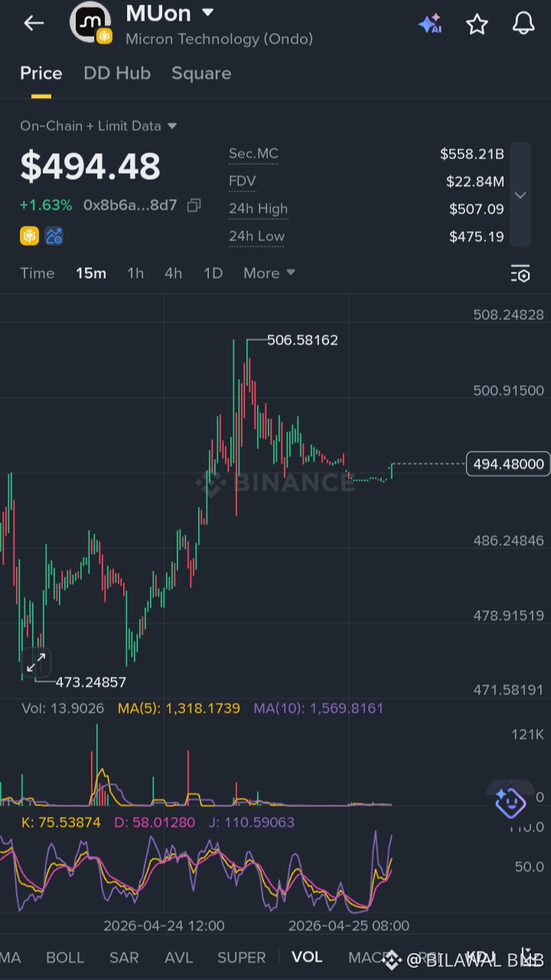Viewport: 551px width, 980px height.
Task: Expand the market stats chevron
Action: point(520,194)
